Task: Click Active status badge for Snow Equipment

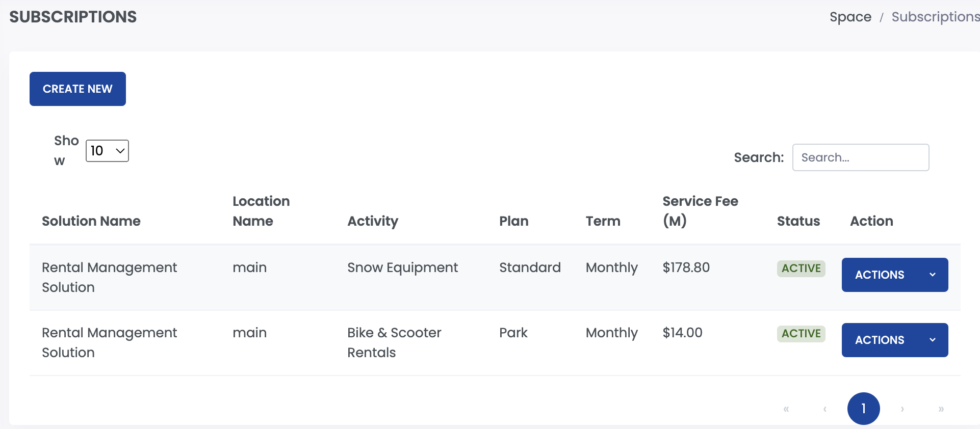Action: (801, 269)
